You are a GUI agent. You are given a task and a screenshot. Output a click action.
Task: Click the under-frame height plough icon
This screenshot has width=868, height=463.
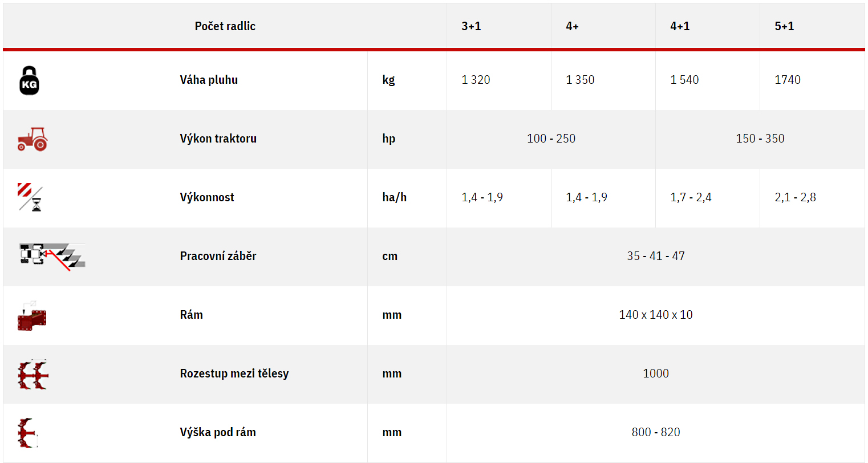(27, 433)
